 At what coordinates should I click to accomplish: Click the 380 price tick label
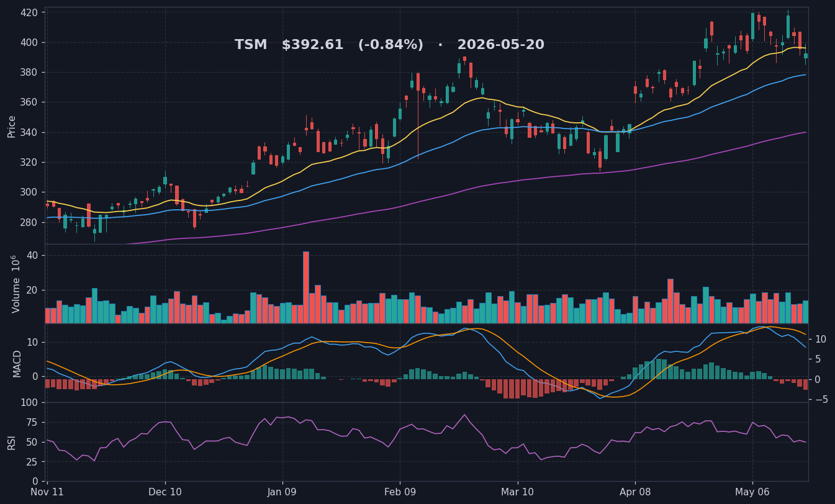29,72
